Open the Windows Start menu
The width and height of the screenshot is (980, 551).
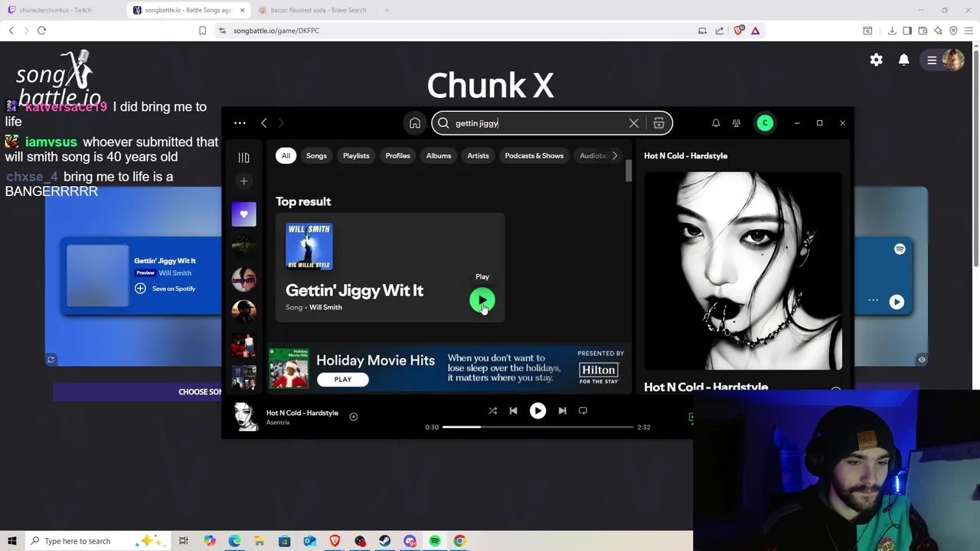(x=11, y=541)
